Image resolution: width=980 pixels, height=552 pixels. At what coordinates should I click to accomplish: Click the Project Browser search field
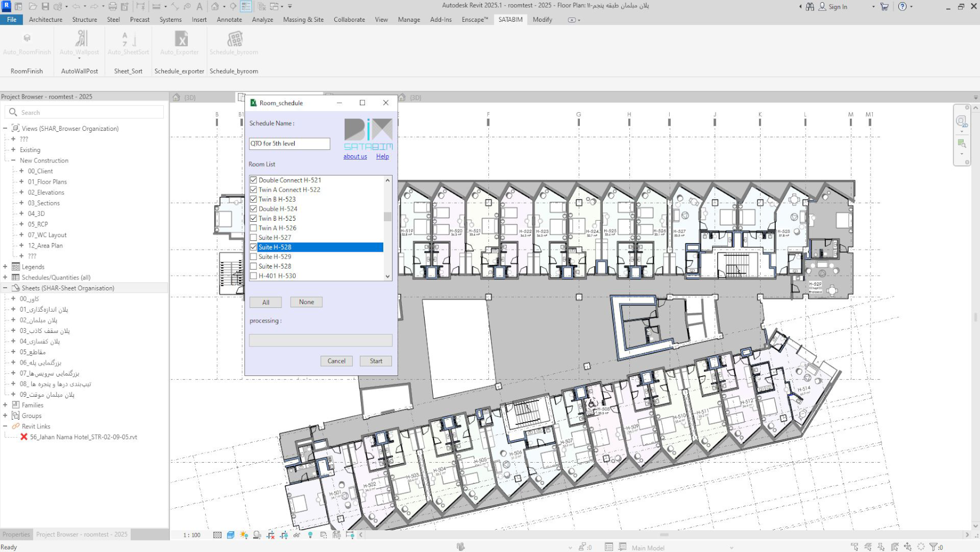(84, 112)
